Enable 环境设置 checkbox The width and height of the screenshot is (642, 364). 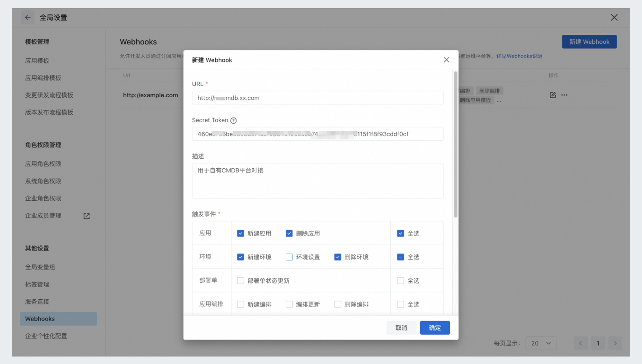(289, 257)
